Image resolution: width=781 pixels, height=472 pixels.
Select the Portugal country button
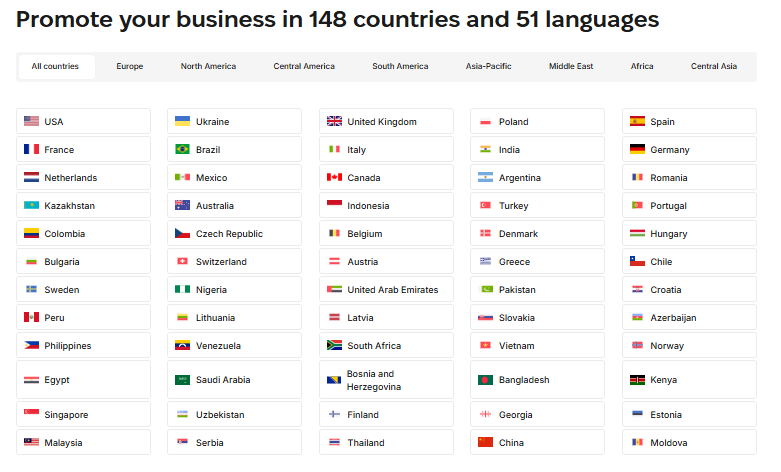[x=689, y=205]
